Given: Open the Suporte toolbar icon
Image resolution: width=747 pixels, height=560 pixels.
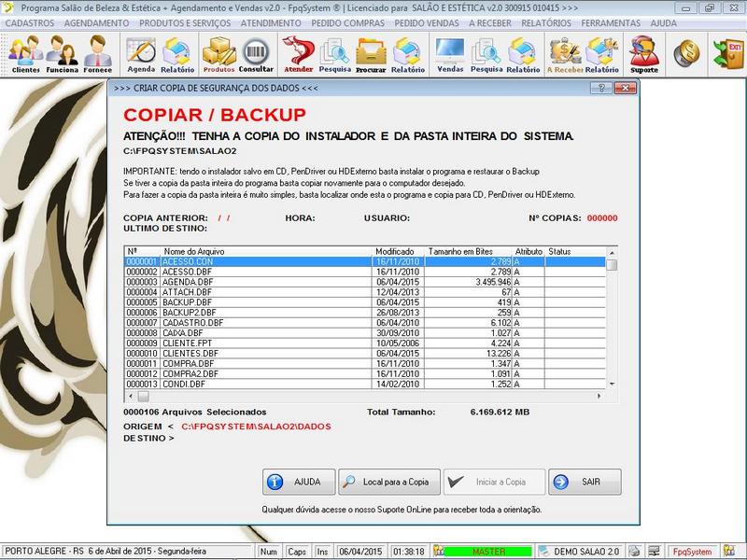Looking at the screenshot, I should coord(643,54).
